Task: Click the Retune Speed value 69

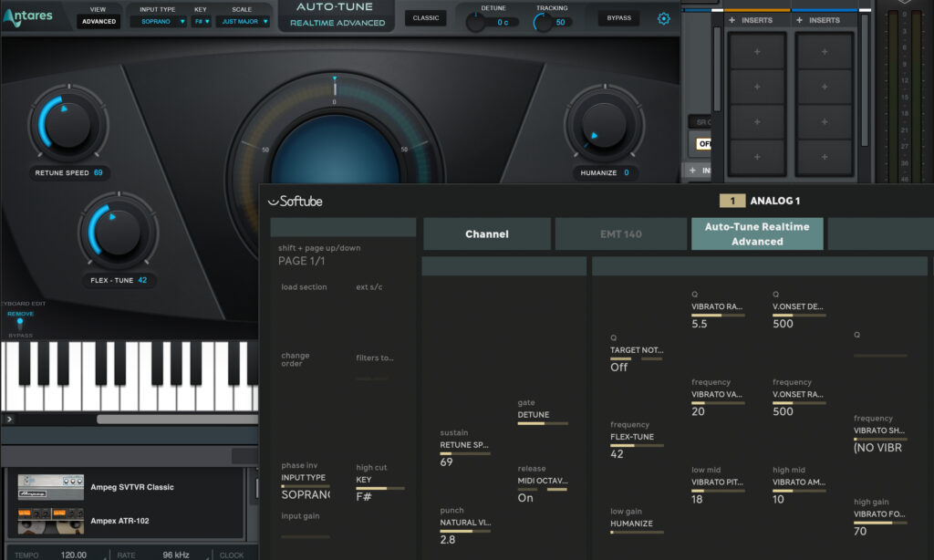Action: click(x=99, y=172)
